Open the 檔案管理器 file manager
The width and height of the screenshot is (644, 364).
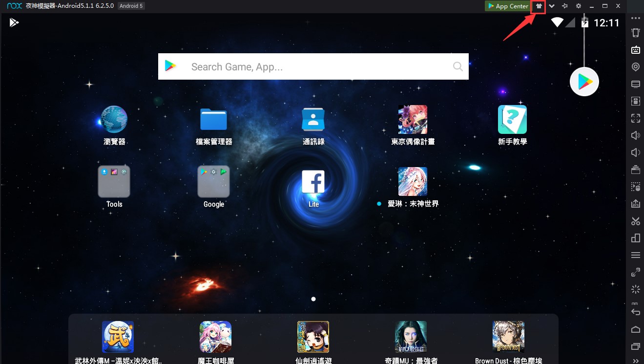(x=214, y=126)
